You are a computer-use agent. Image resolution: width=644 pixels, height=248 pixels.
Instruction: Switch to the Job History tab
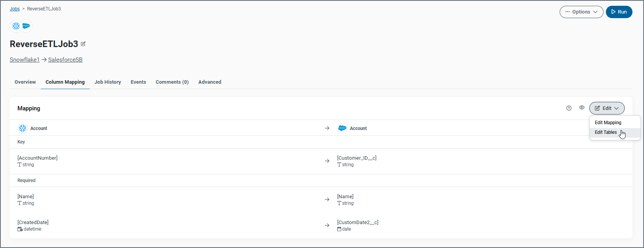click(x=108, y=82)
